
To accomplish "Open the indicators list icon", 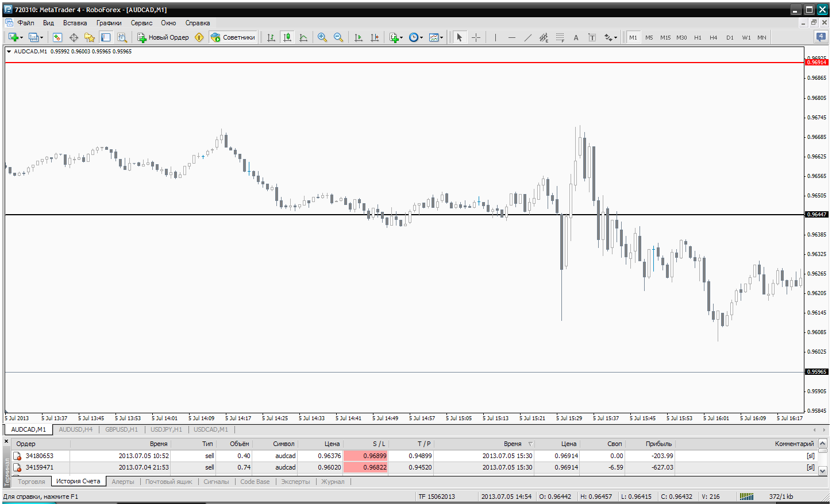I will [x=394, y=37].
